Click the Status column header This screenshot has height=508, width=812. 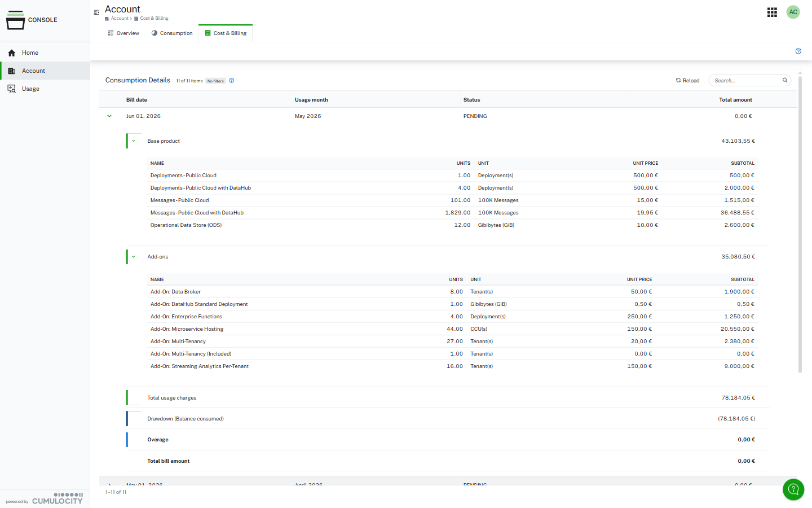click(471, 100)
